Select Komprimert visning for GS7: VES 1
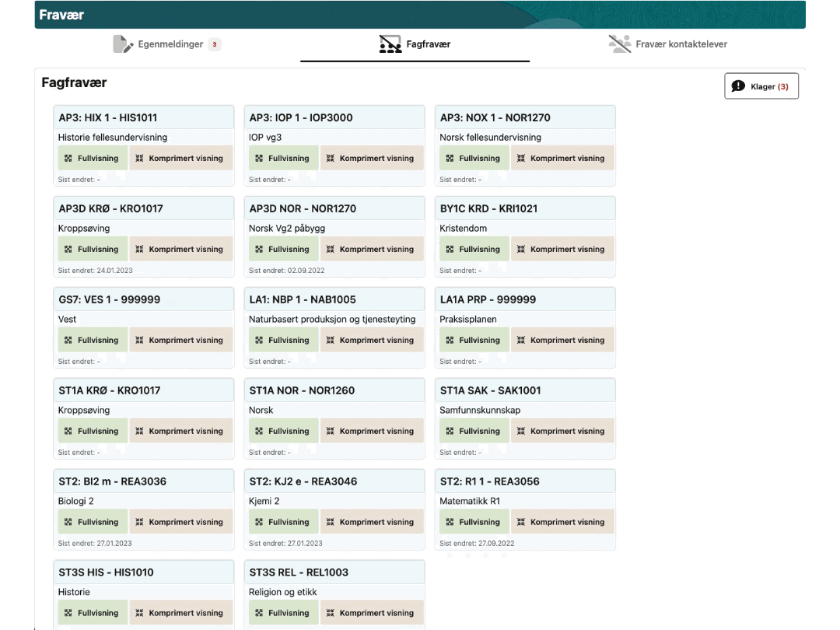 (180, 341)
